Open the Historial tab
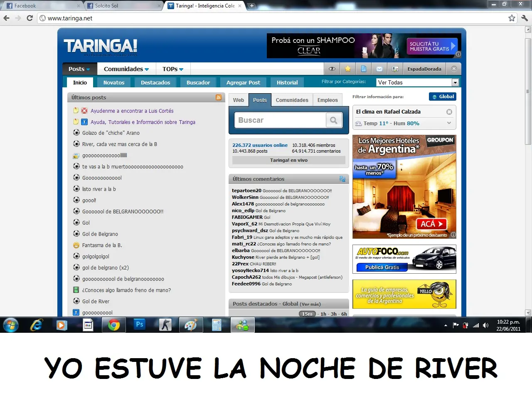This screenshot has width=532, height=406. pyautogui.click(x=287, y=82)
